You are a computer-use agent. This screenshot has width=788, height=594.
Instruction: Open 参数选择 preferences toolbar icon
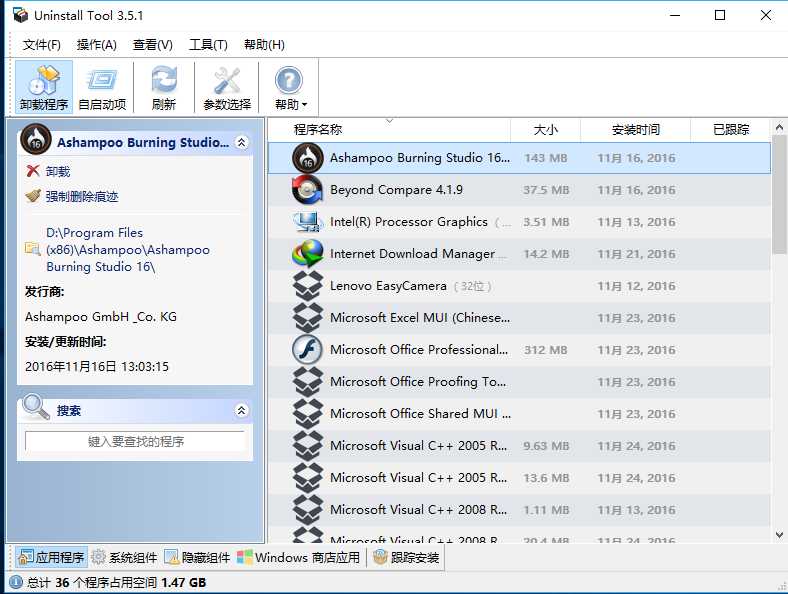[227, 87]
